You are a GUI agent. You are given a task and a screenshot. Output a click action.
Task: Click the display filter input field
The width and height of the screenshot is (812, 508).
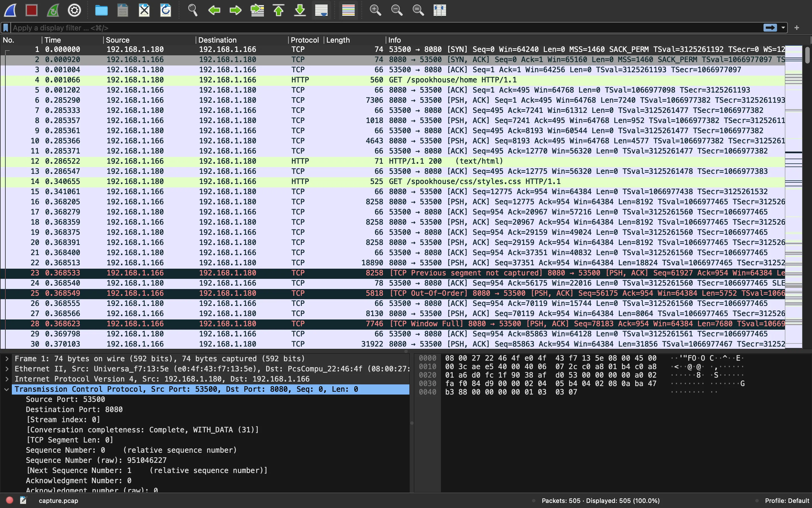pos(386,28)
